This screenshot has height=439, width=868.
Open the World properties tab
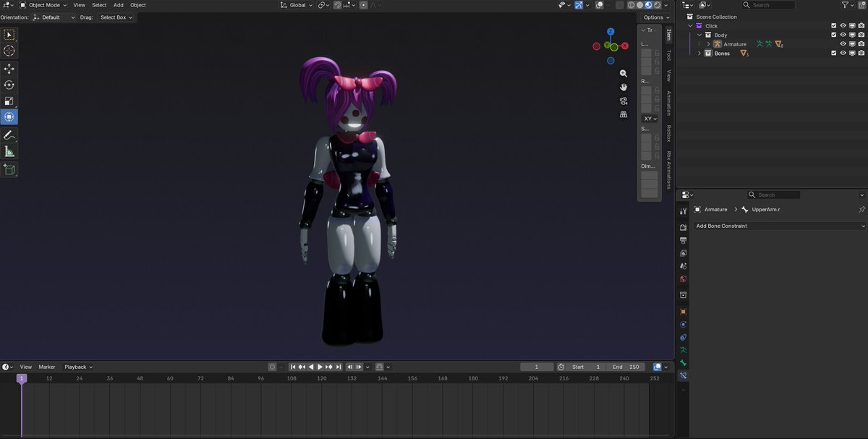[683, 279]
